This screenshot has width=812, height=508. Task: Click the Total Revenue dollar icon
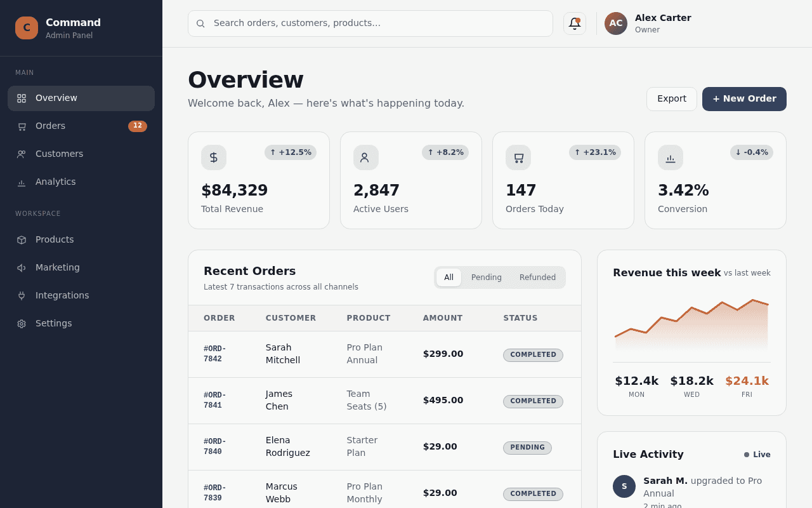click(x=214, y=157)
